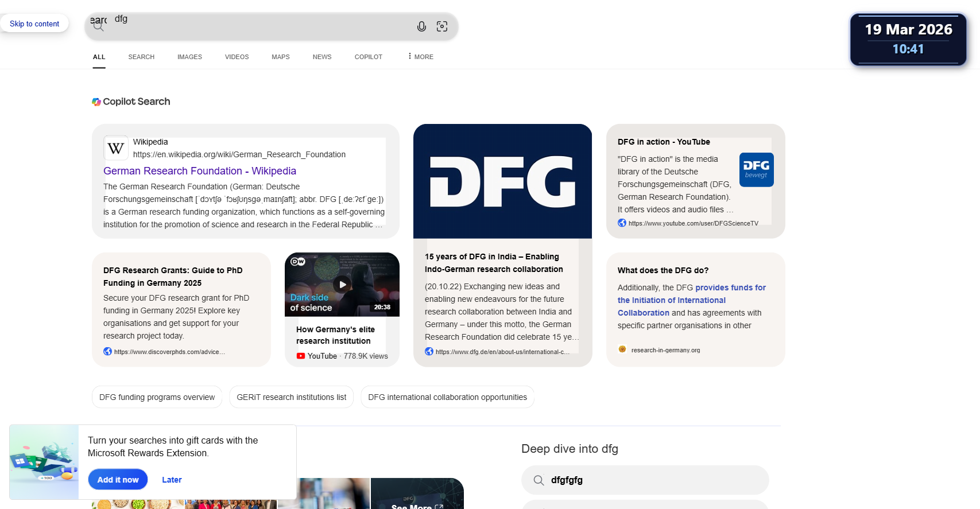The height and width of the screenshot is (509, 980).
Task: Click the Copilot Search logo icon
Action: 96,102
